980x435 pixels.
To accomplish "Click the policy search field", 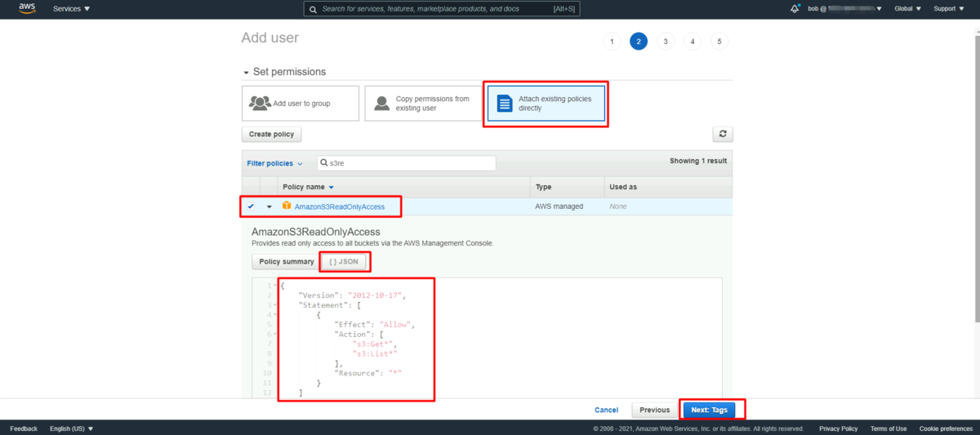I will (406, 163).
